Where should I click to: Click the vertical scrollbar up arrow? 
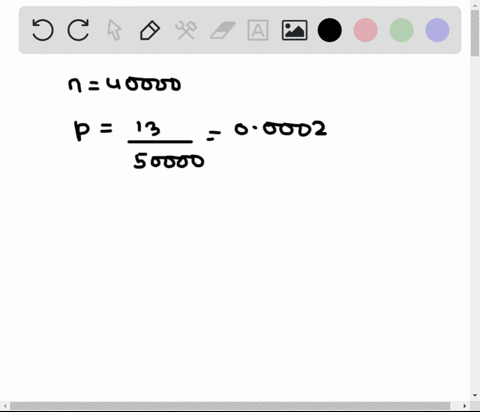point(475,5)
